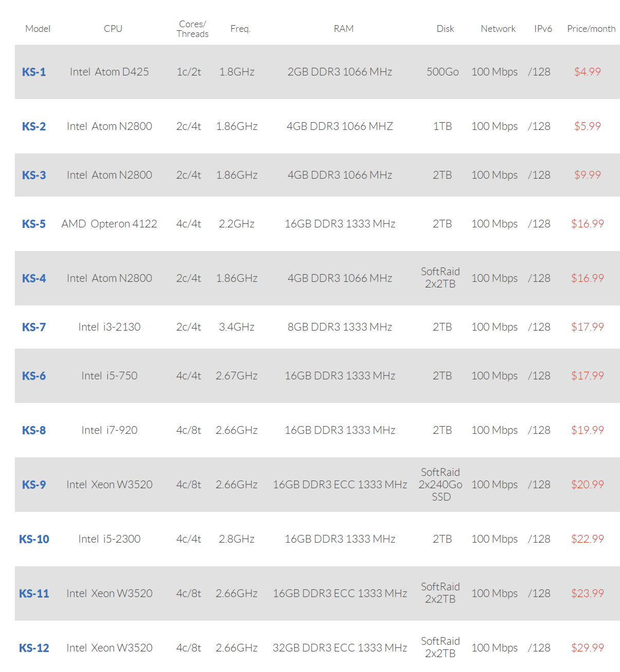
Task: Click the Disk column header
Action: (445, 29)
